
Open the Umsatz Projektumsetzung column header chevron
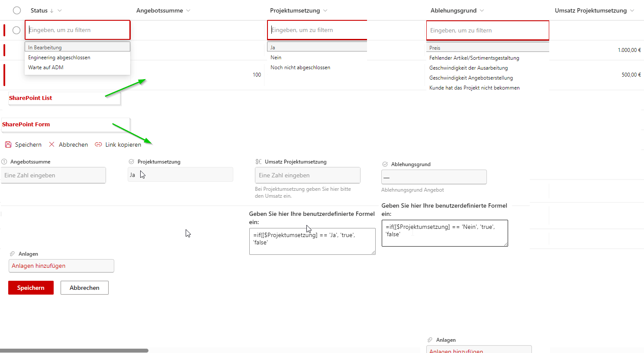632,11
